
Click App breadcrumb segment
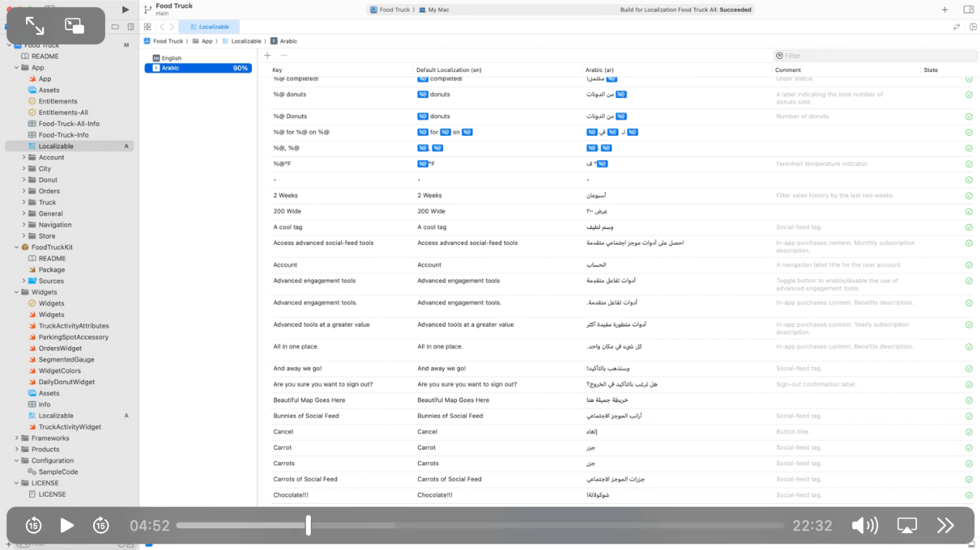(x=202, y=41)
